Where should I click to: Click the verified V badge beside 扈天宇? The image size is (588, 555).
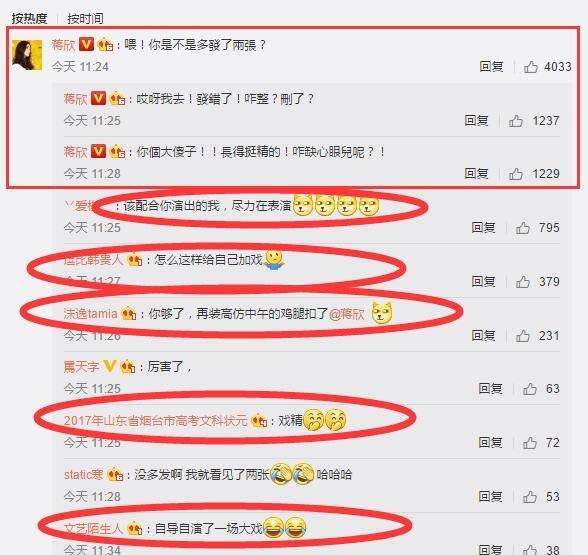109,366
